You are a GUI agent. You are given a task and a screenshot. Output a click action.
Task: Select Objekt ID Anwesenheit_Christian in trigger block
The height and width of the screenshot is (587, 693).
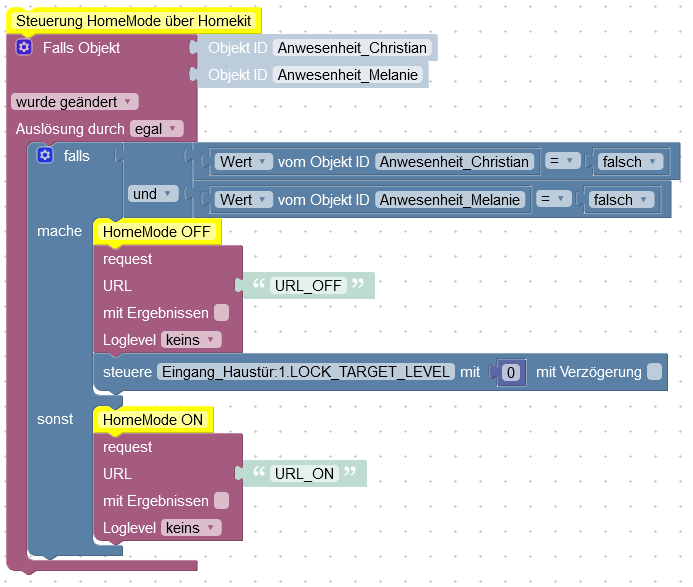click(352, 48)
